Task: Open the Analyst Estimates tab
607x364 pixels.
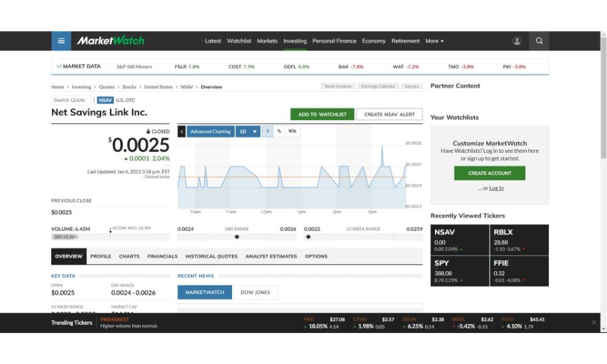Action: [x=271, y=256]
